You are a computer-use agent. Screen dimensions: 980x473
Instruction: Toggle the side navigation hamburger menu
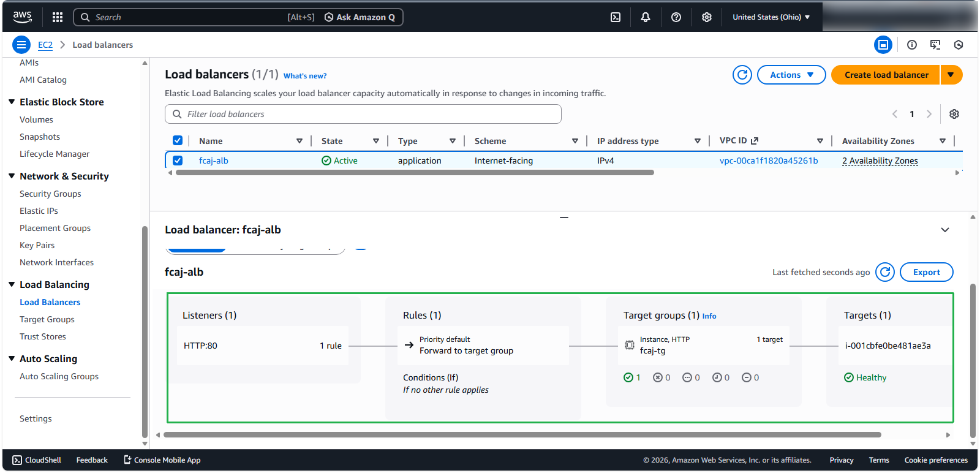pos(21,45)
